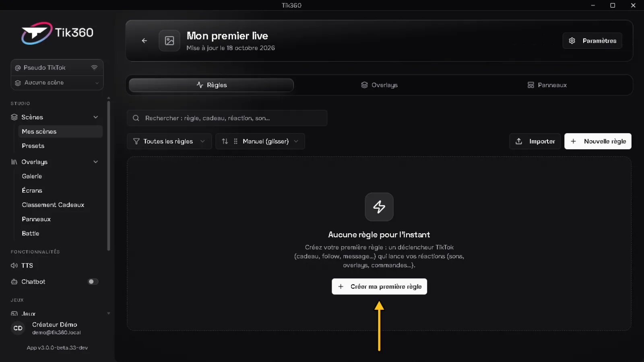Click the Tik360 logo icon

37,33
